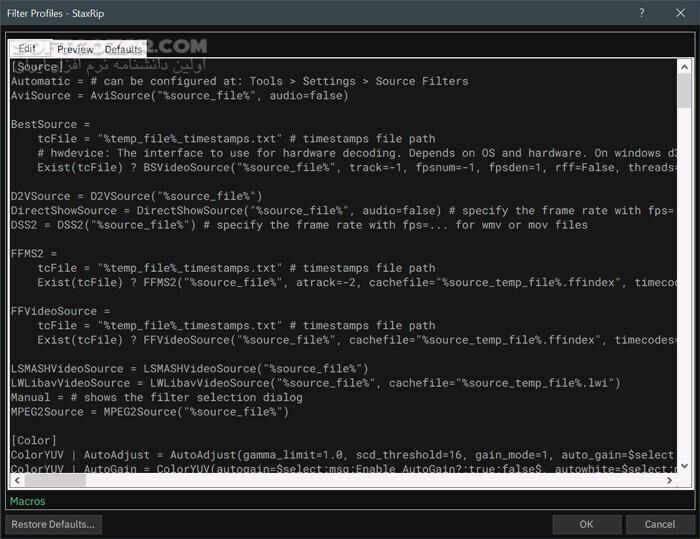Click the resize grip in window corner
Image resolution: width=700 pixels, height=539 pixels.
(693, 533)
